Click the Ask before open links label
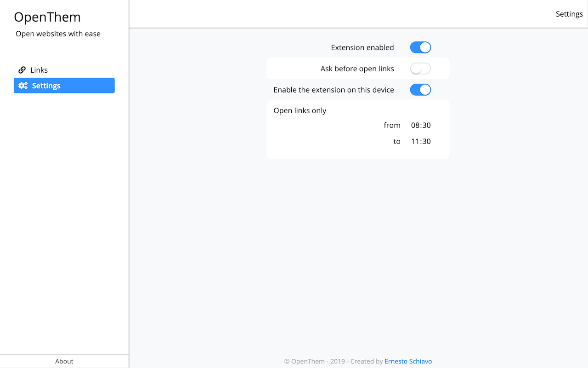 coord(357,69)
